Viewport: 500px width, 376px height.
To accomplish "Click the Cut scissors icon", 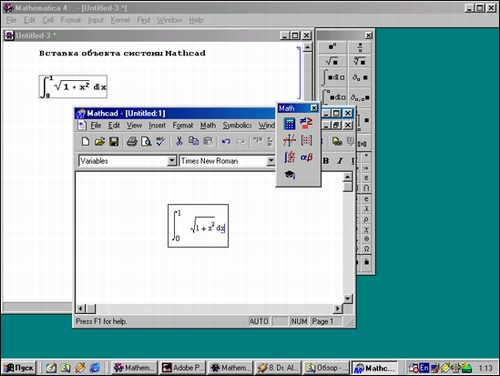I will 179,142.
